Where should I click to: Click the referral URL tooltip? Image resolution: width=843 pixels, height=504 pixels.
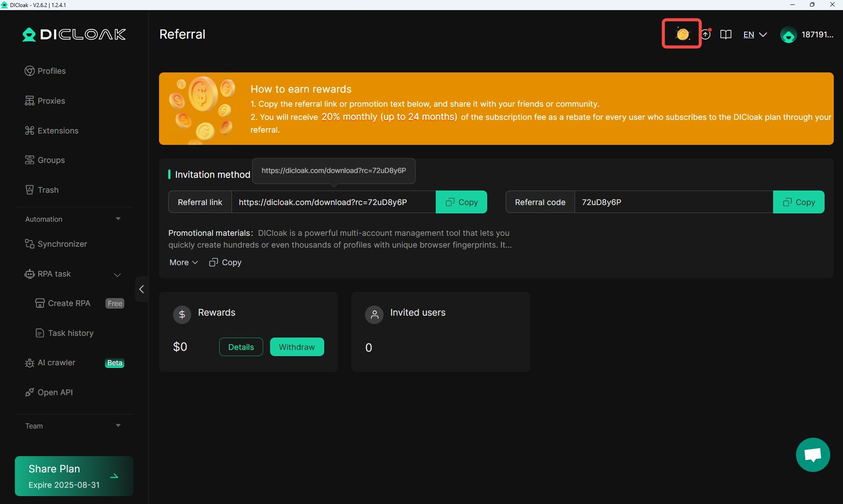pyautogui.click(x=334, y=171)
